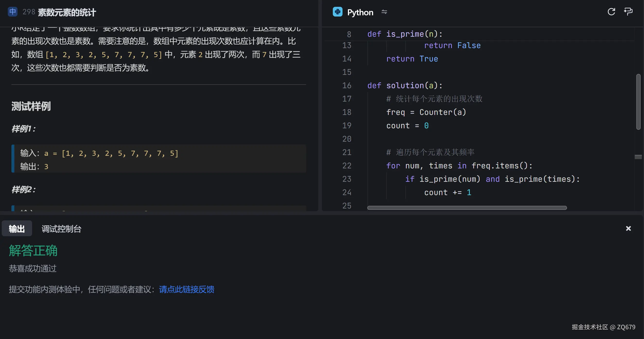Click the switch language arrows icon
The image size is (644, 339).
[x=384, y=12]
